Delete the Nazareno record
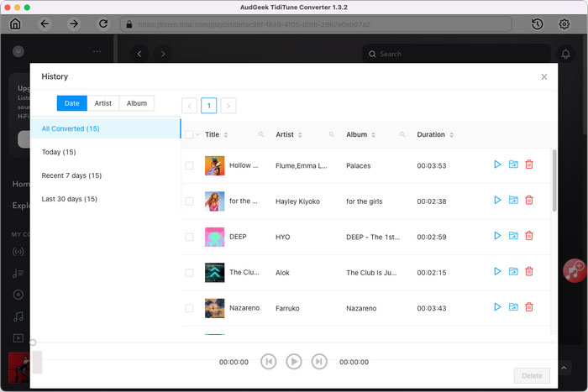588x392 pixels. click(x=529, y=307)
